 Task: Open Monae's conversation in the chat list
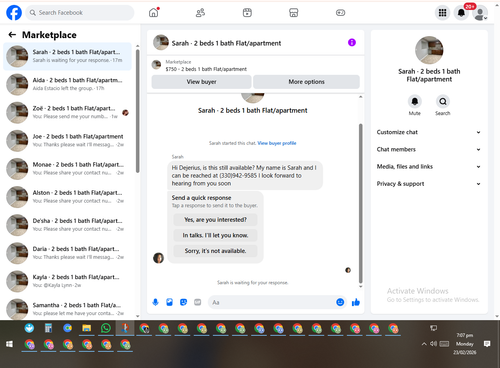point(67,169)
